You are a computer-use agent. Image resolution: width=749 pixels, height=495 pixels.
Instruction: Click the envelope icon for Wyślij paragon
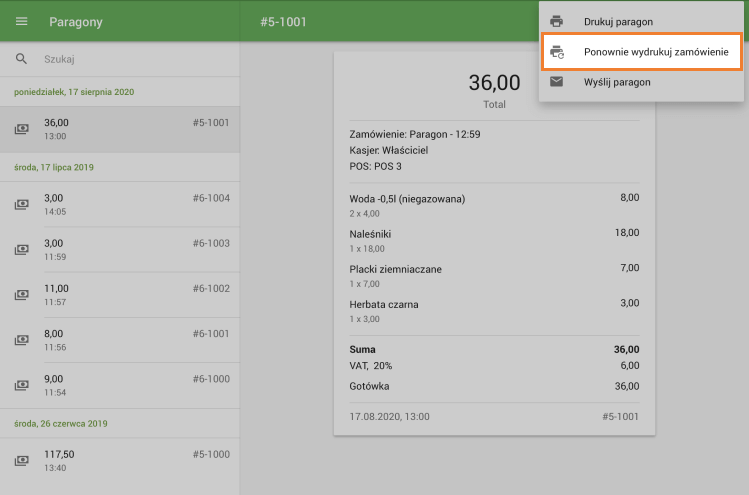557,81
